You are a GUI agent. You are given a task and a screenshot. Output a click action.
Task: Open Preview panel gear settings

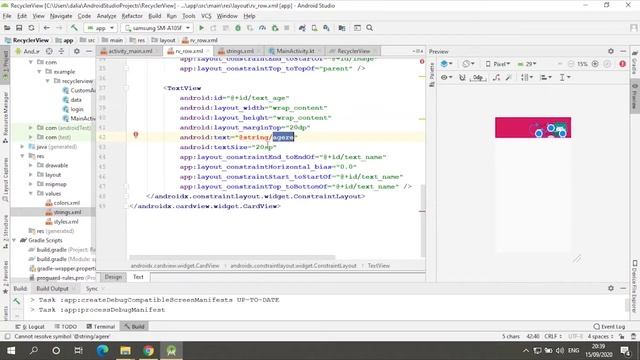click(x=611, y=51)
